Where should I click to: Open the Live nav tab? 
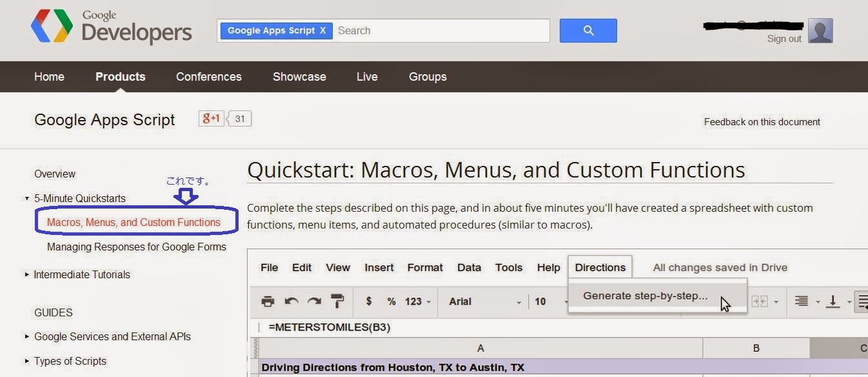367,77
